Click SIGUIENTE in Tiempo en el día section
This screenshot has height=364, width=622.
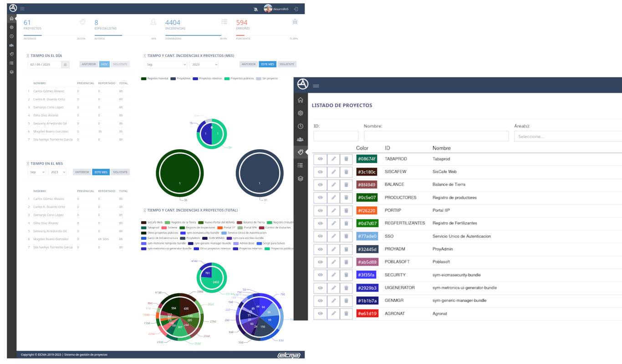120,65
